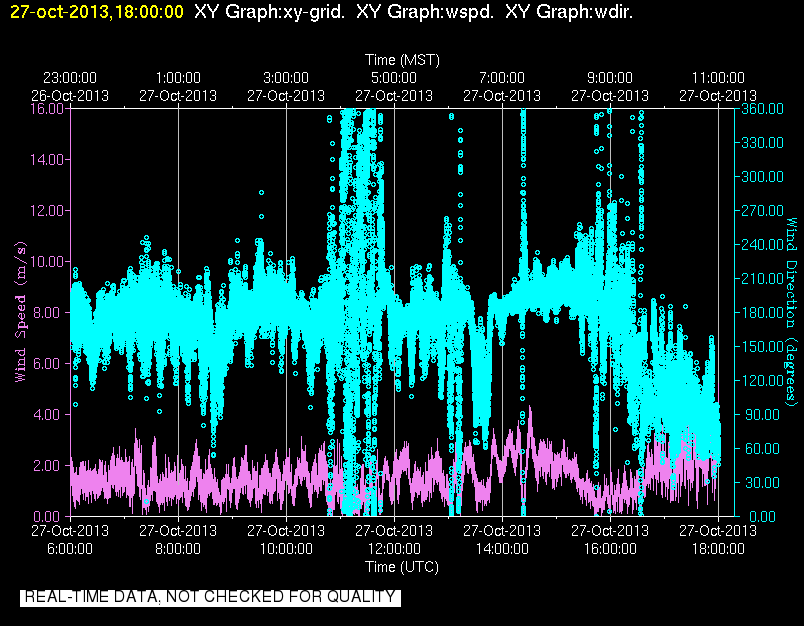Click the XY Graph:wspd title text
The width and height of the screenshot is (804, 626).
click(x=425, y=11)
